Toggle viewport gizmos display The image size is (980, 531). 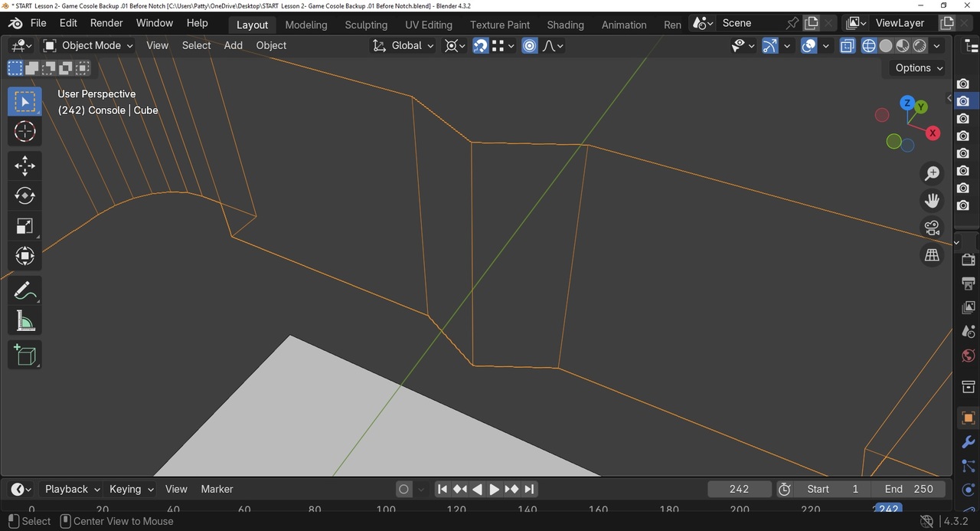point(770,45)
